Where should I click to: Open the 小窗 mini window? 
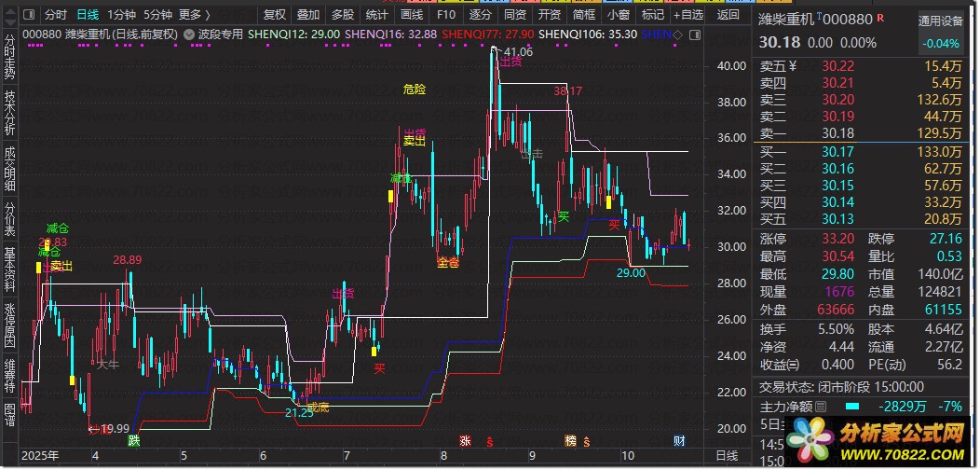pyautogui.click(x=618, y=14)
